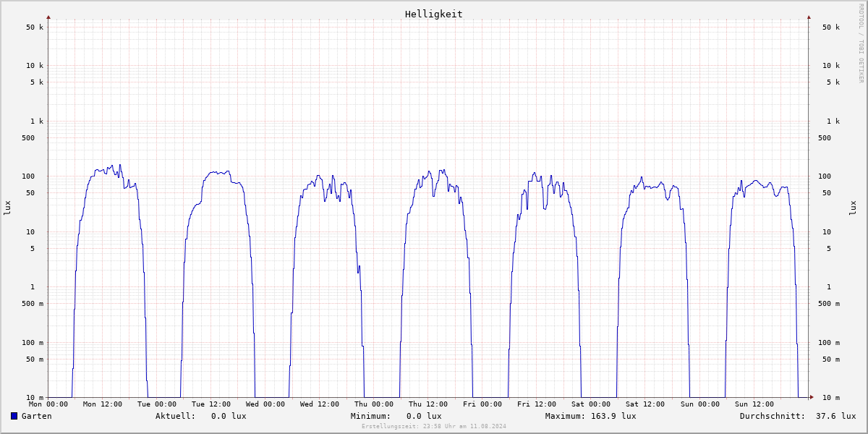Click the Fri 00:00 axis label
The image size is (868, 434).
pyautogui.click(x=482, y=404)
